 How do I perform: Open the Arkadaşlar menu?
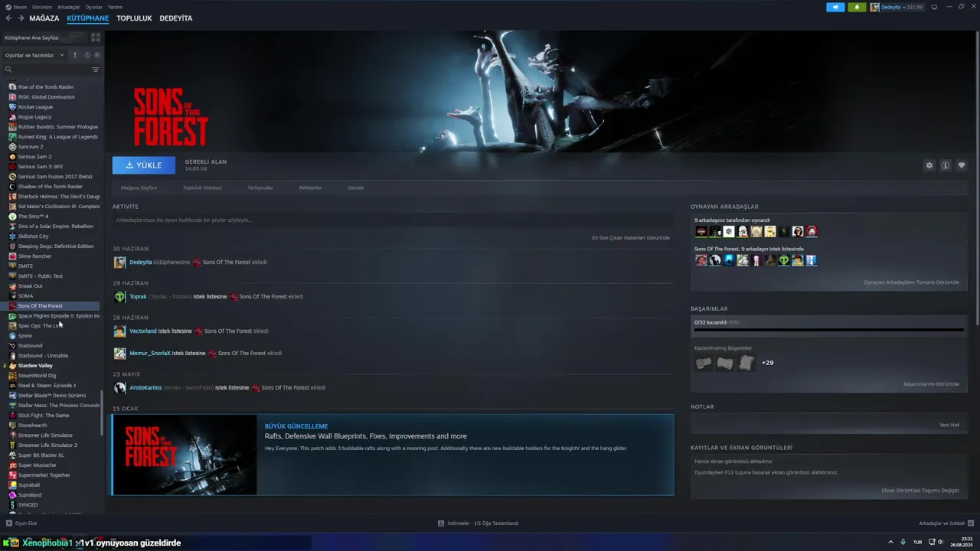coord(69,7)
